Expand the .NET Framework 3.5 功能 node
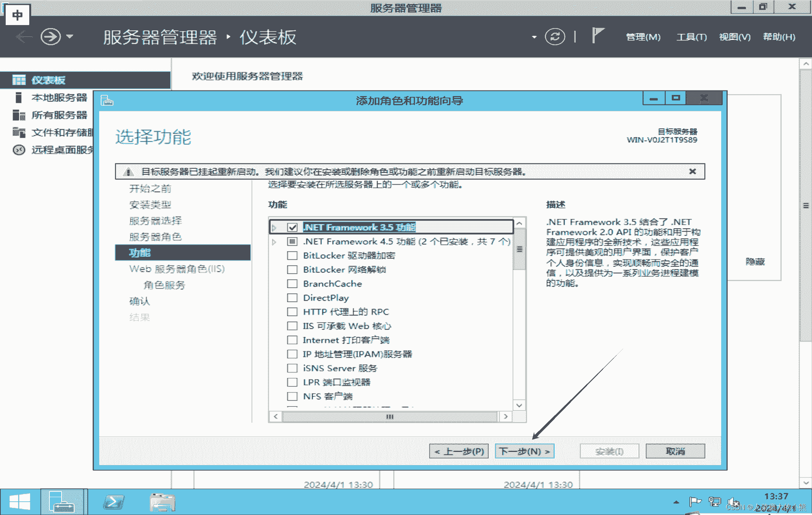 274,227
